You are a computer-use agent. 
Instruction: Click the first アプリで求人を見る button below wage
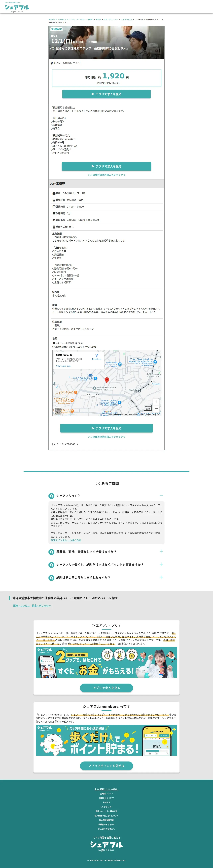pos(106,94)
